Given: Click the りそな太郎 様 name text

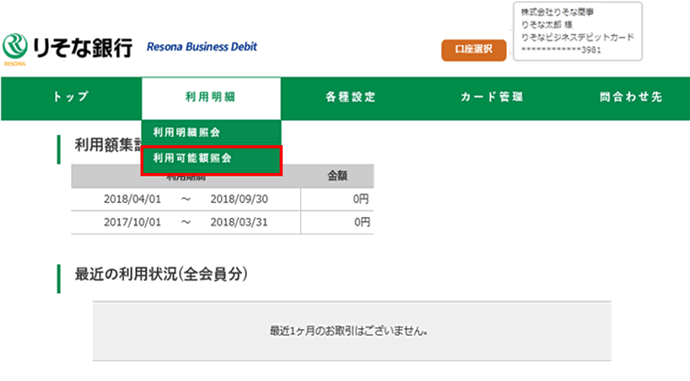Looking at the screenshot, I should 547,25.
